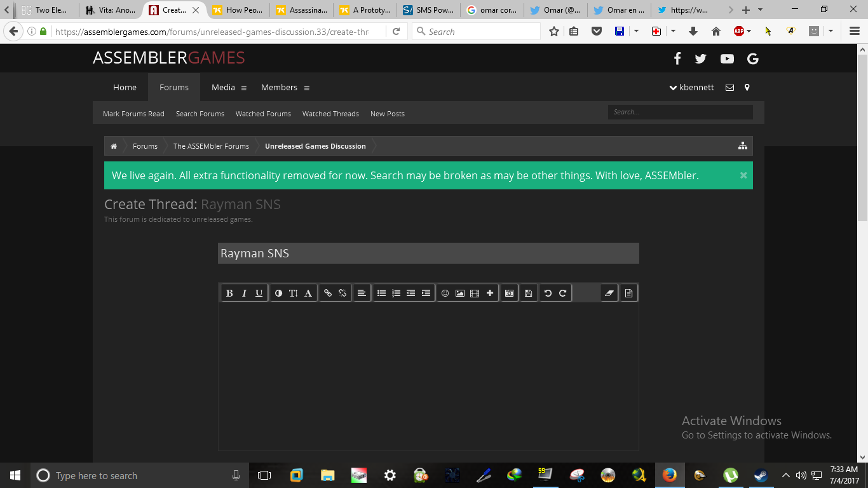Open the AdBlock Plus dropdown arrow
Viewport: 868px width, 488px height.
point(749,31)
